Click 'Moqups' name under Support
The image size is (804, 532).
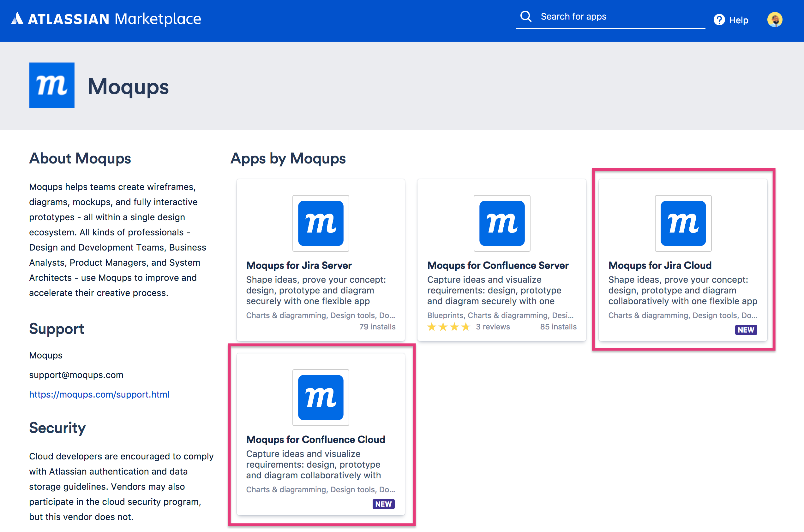click(46, 355)
